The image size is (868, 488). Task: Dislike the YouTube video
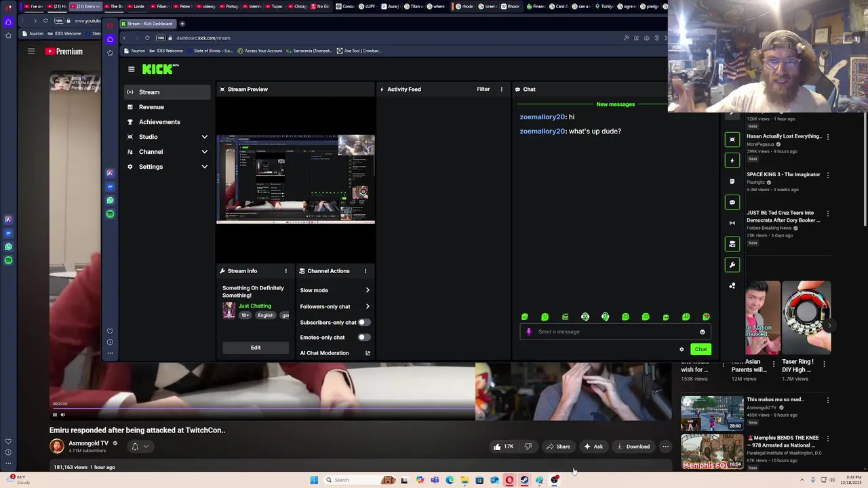528,447
